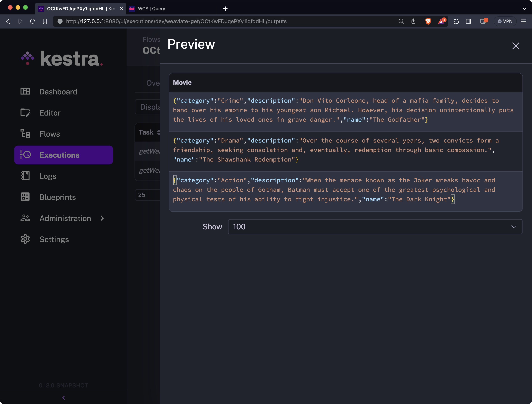The width and height of the screenshot is (532, 404).
Task: Close the Preview panel
Action: (516, 46)
